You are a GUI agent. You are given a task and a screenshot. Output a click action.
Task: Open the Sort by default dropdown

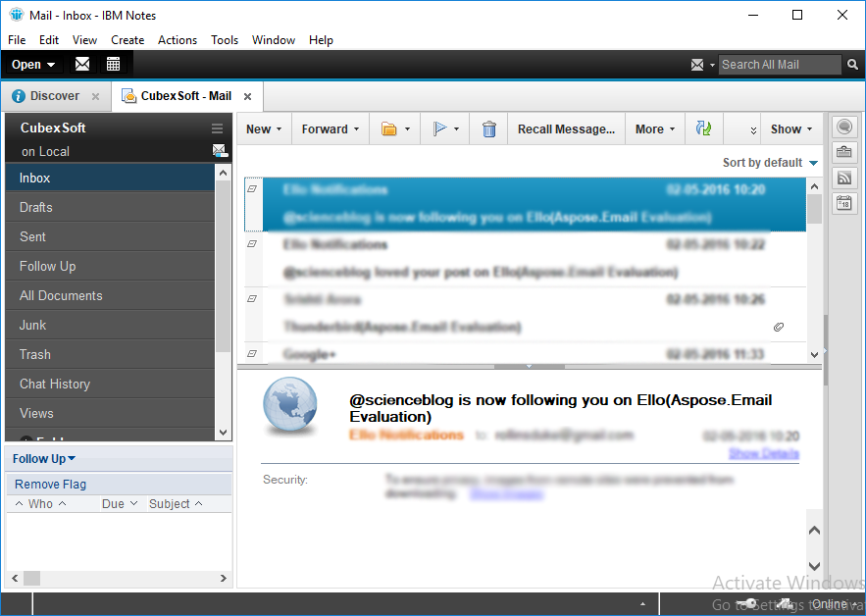click(770, 163)
